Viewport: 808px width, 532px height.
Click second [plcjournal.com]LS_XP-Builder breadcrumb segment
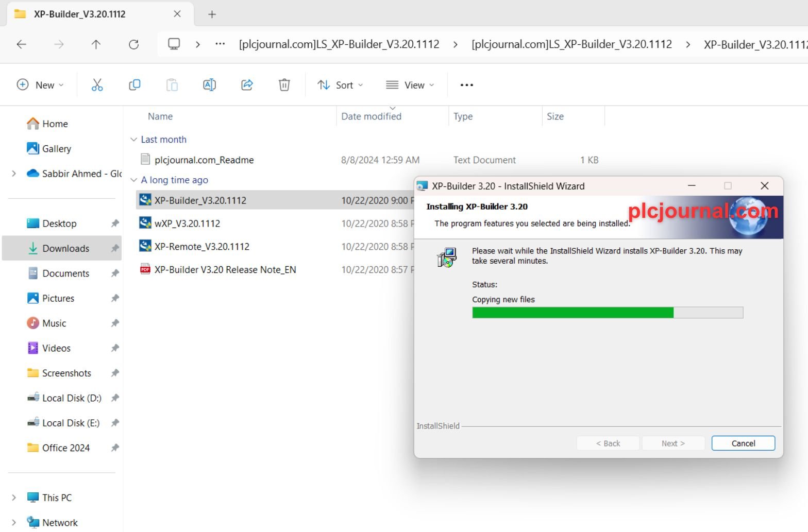tap(571, 44)
